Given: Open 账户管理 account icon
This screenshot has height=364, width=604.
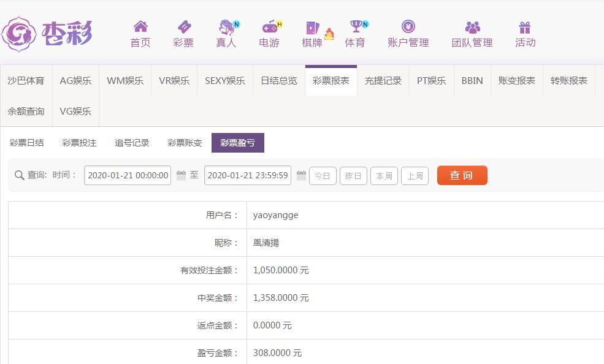Looking at the screenshot, I should coord(408,26).
